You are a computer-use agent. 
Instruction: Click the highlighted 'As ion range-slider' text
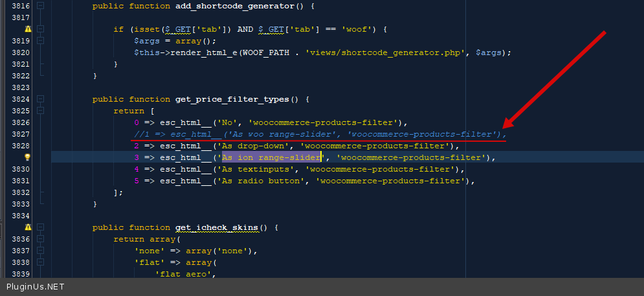[271, 157]
